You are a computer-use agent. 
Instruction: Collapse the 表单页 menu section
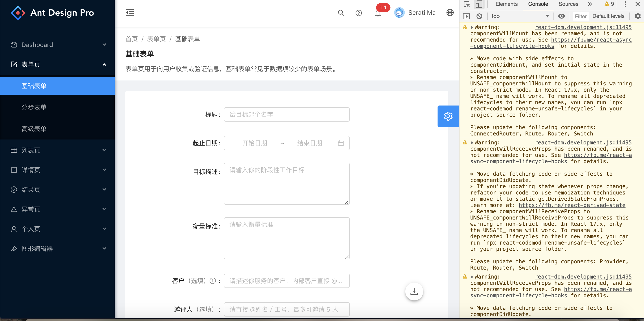coord(104,64)
